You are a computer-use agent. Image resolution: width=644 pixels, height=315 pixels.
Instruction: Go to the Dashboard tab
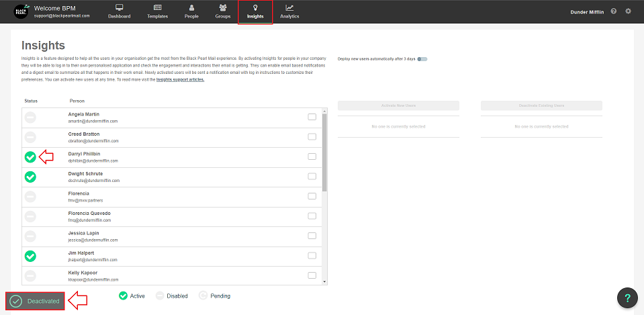coord(120,11)
